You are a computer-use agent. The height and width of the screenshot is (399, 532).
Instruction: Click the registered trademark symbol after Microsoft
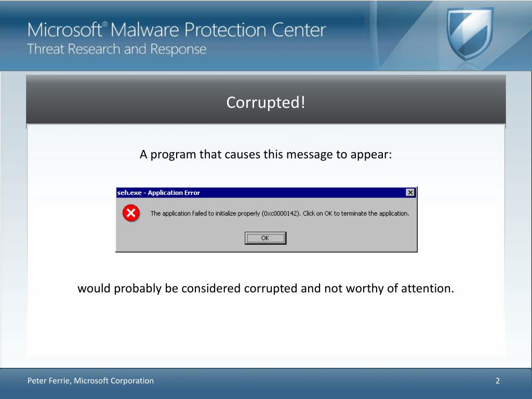(x=105, y=24)
